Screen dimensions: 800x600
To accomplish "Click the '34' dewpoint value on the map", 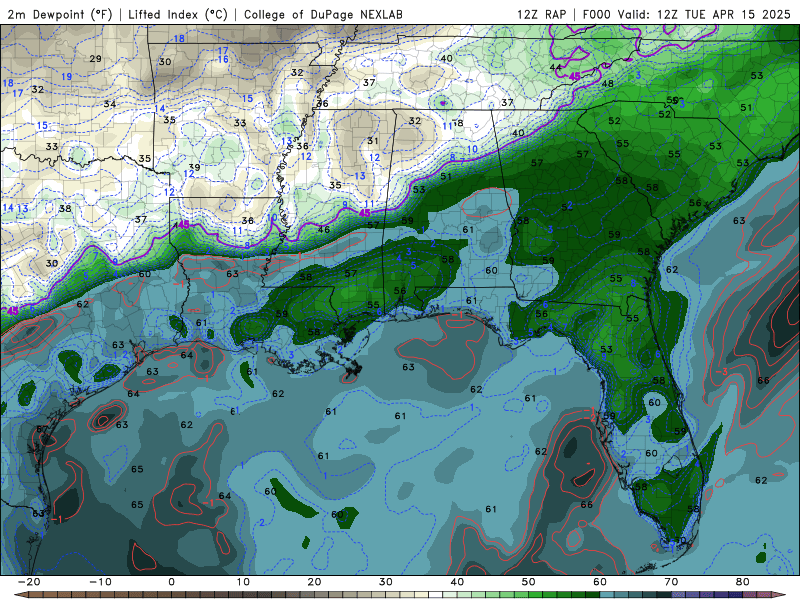I will 110,104.
